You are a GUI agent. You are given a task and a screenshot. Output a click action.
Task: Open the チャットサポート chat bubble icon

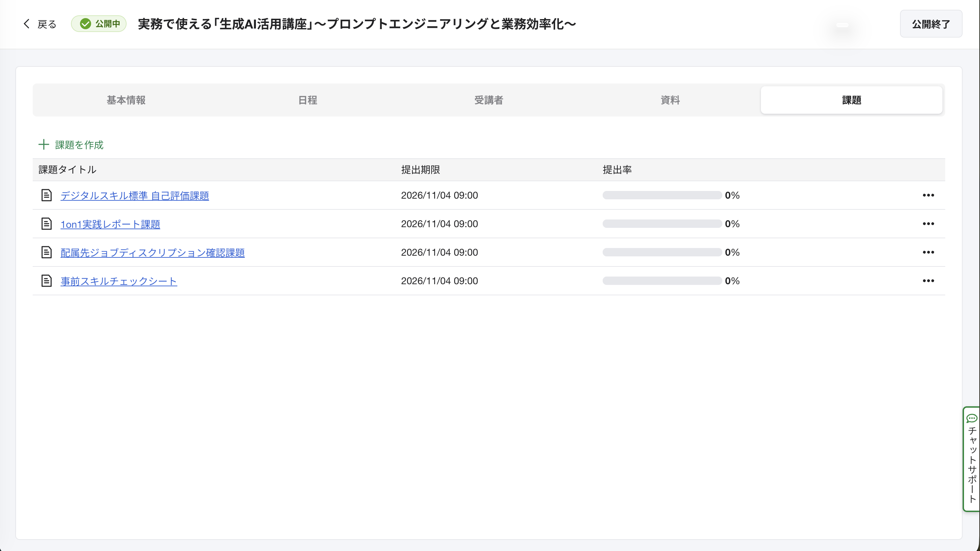tap(972, 418)
